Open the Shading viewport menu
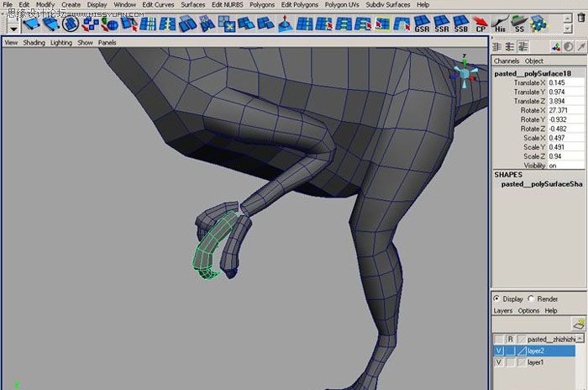Screen dimensions: 588x390 [34, 42]
